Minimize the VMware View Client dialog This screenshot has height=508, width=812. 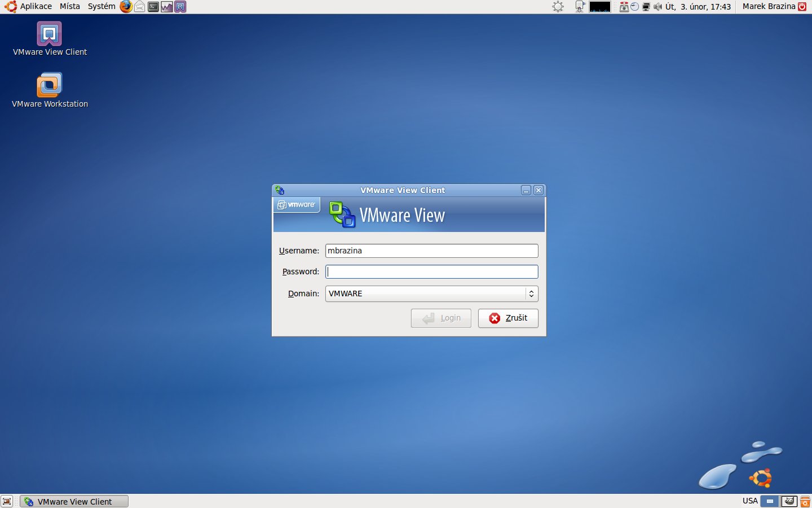tap(526, 190)
